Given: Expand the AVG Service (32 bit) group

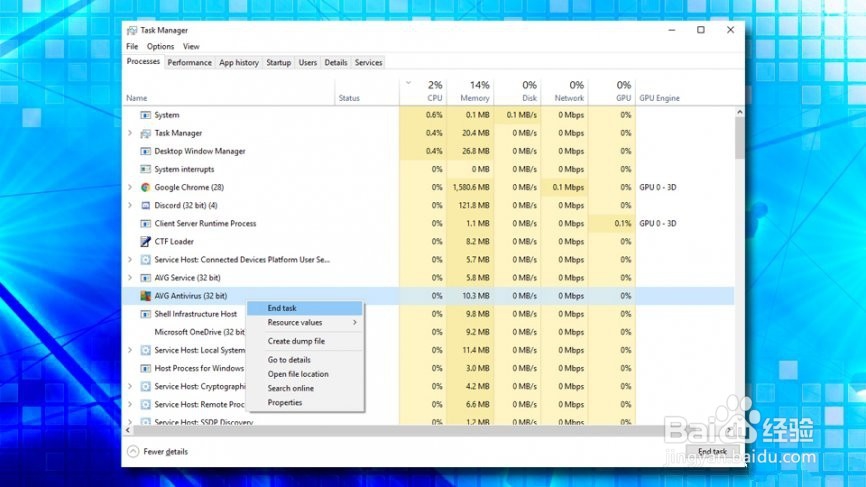Looking at the screenshot, I should tap(130, 278).
